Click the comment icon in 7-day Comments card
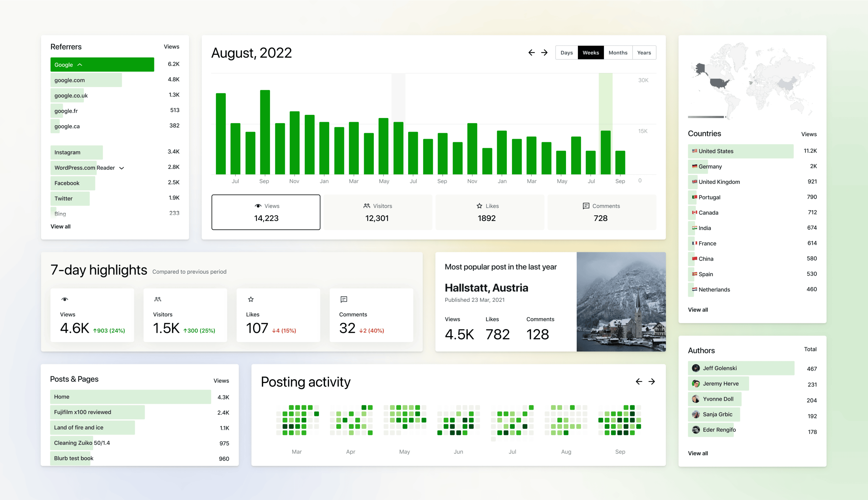 click(x=344, y=299)
